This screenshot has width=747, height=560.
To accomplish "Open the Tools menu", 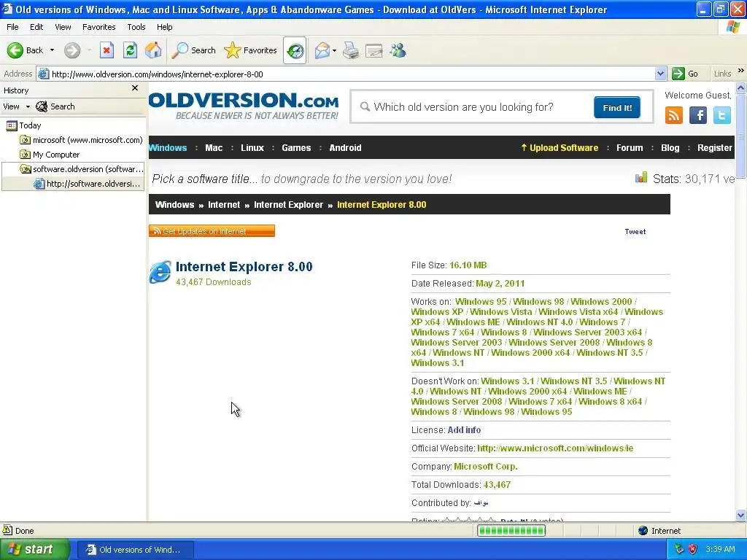I will 136,27.
